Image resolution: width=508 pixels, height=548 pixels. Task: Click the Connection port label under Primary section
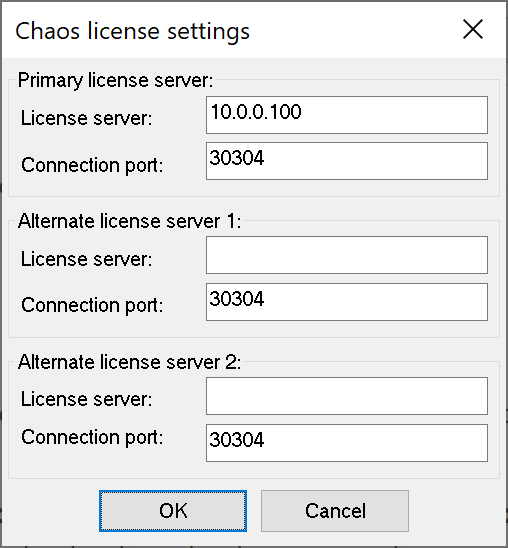click(x=92, y=165)
